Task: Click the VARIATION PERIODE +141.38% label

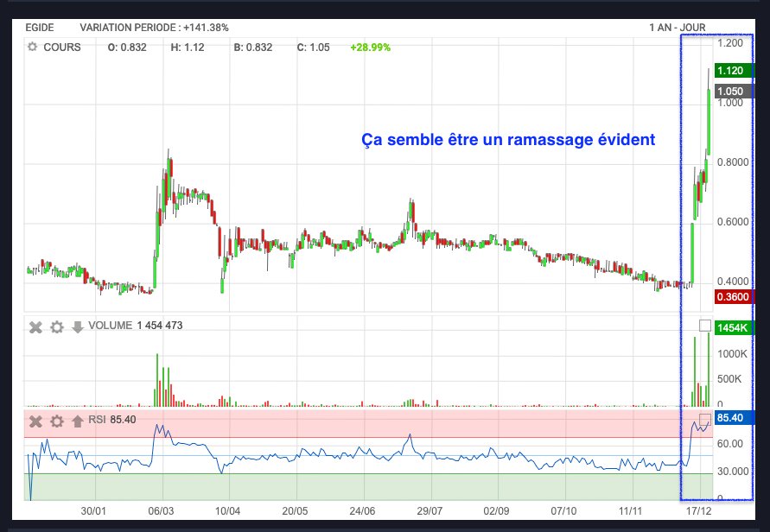Action: pos(154,28)
